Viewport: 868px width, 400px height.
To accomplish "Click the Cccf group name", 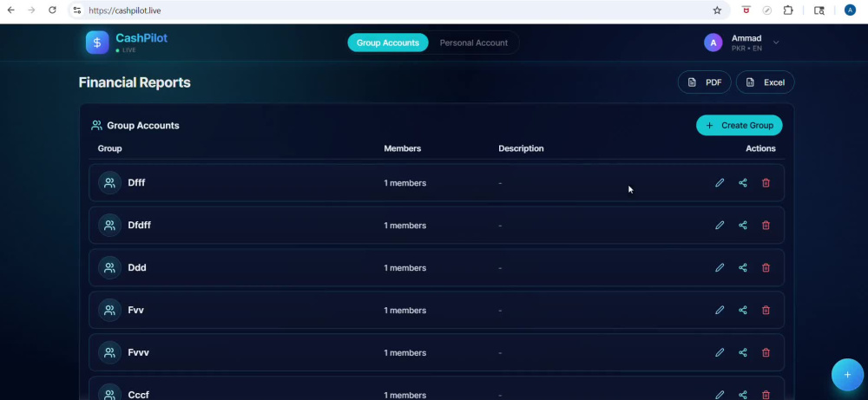I will (138, 395).
